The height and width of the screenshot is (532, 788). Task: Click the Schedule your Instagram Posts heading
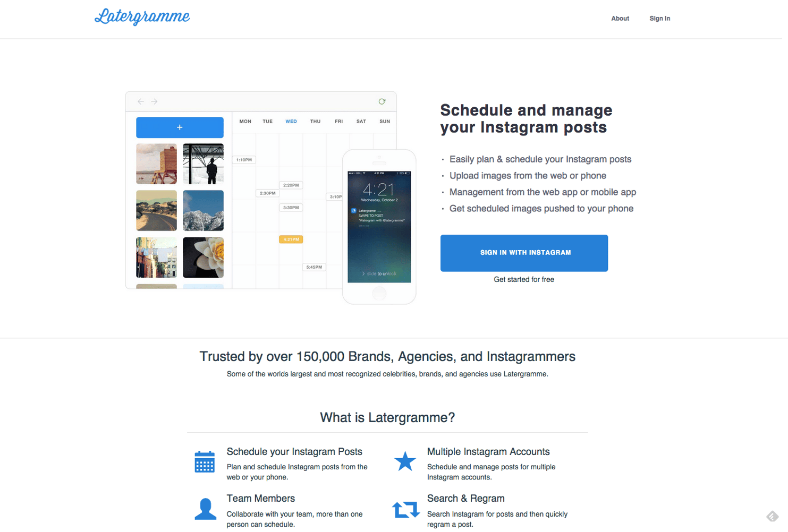pyautogui.click(x=294, y=452)
